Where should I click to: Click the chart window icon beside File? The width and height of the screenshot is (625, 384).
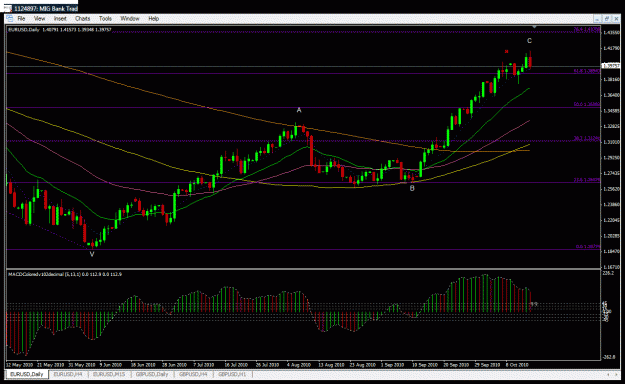point(10,18)
